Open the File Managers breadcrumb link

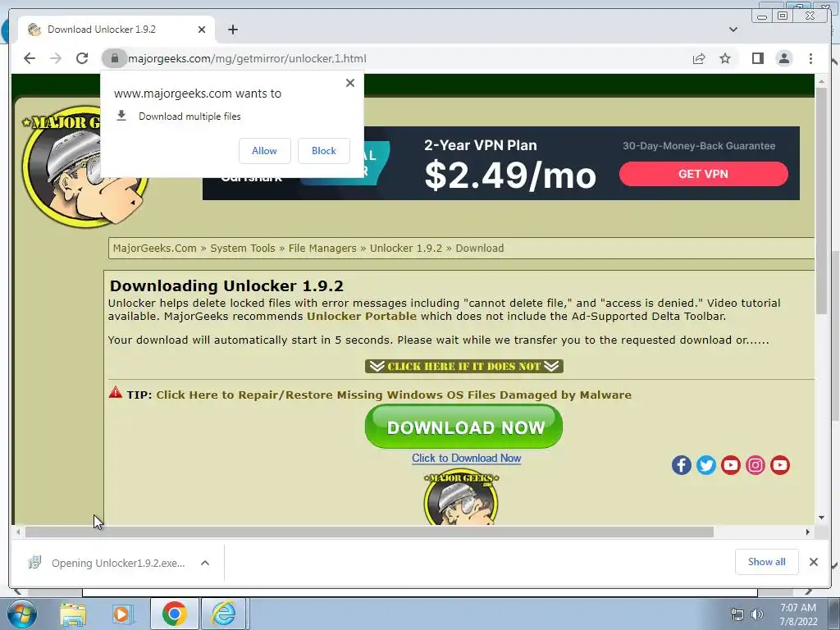(322, 248)
